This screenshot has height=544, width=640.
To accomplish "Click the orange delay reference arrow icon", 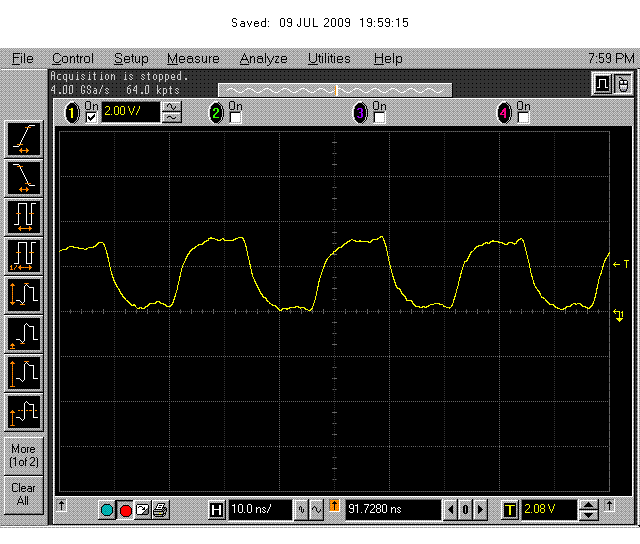I will [x=334, y=506].
